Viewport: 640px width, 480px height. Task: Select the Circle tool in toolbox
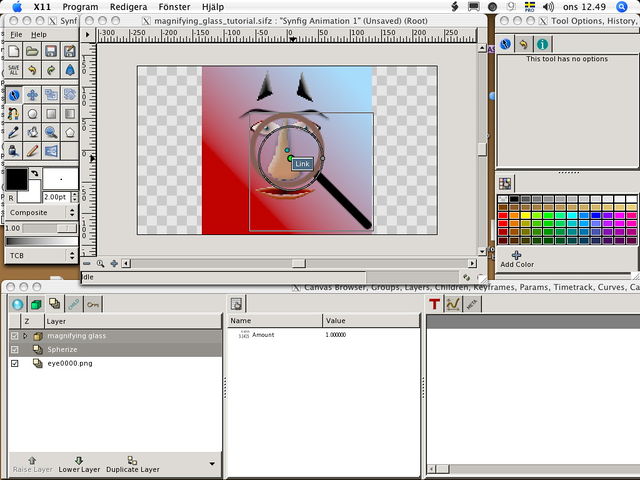coord(32,113)
